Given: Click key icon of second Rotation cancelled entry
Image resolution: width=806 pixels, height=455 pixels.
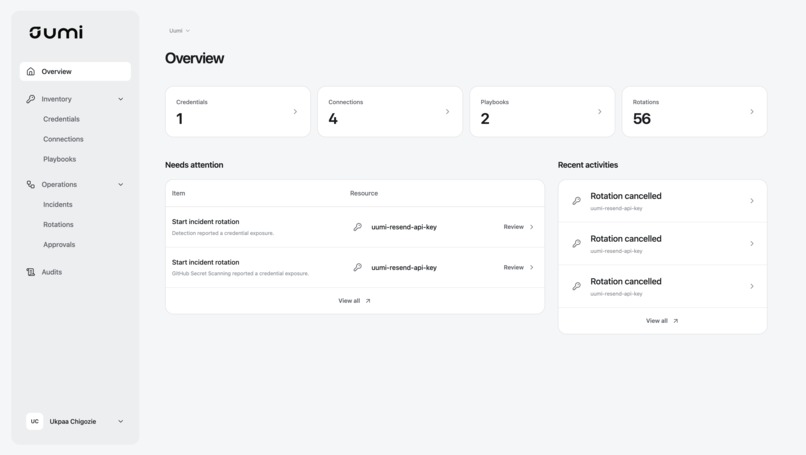Looking at the screenshot, I should [577, 244].
